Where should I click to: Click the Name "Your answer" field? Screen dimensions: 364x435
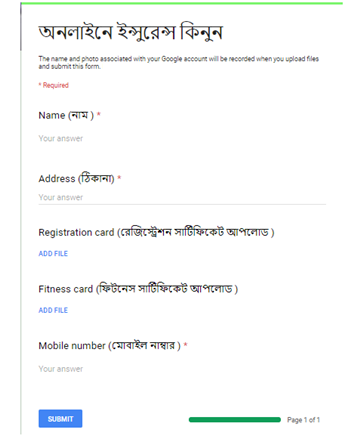pyautogui.click(x=182, y=139)
